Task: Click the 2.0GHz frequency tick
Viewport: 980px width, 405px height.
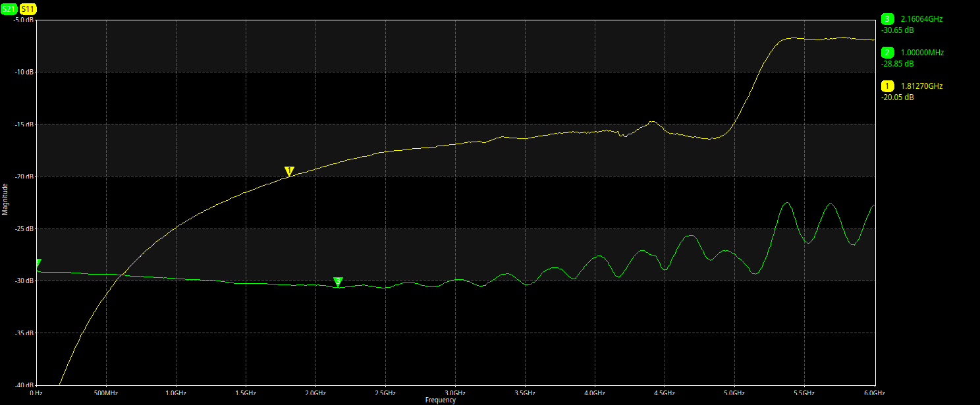Action: pos(315,392)
